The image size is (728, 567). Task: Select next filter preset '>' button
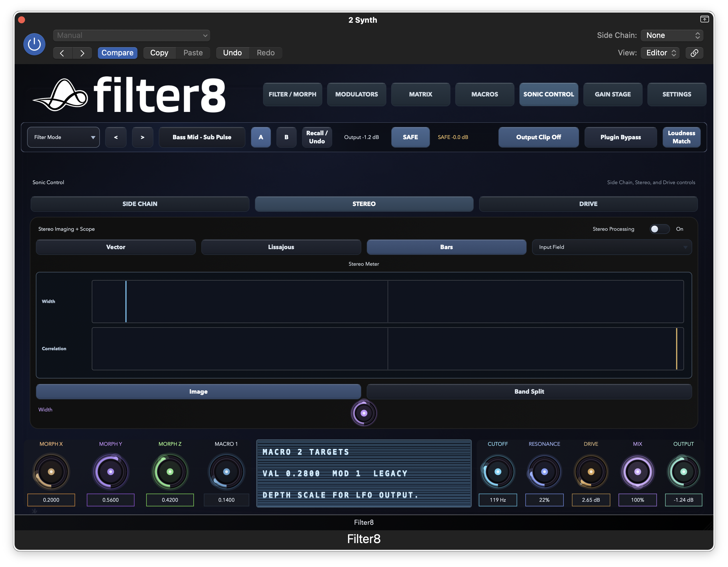pyautogui.click(x=142, y=137)
